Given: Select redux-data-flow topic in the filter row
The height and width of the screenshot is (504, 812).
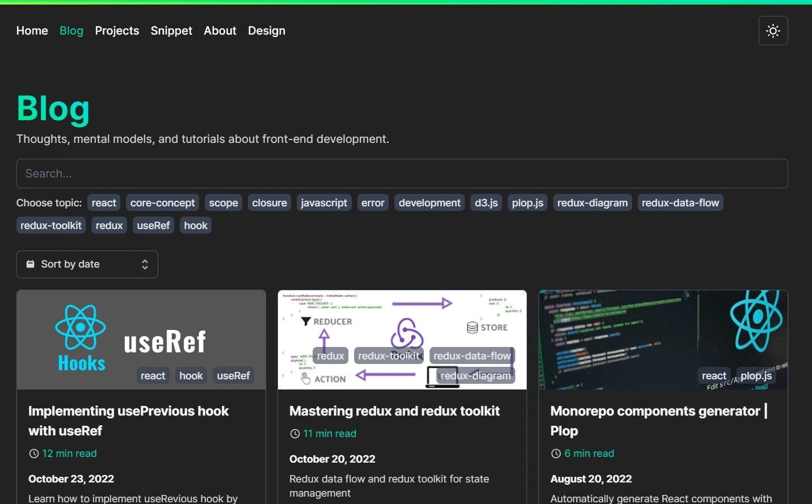Looking at the screenshot, I should [x=680, y=203].
